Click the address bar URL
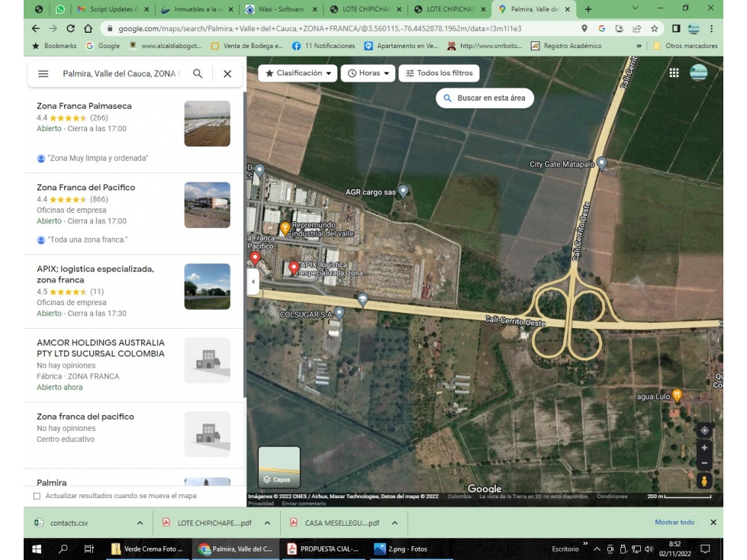Screen dimensions: 747x560 [320, 28]
